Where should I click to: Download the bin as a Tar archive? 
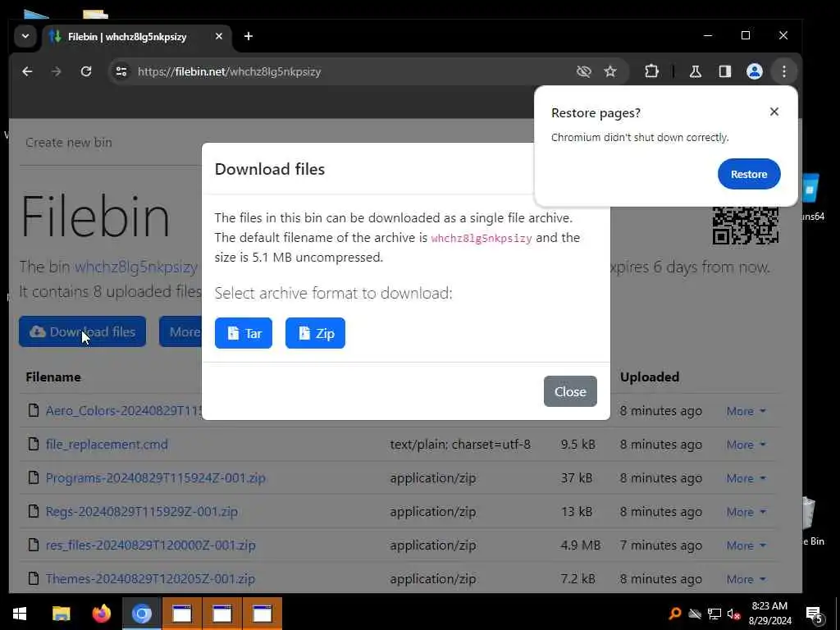pyautogui.click(x=243, y=333)
